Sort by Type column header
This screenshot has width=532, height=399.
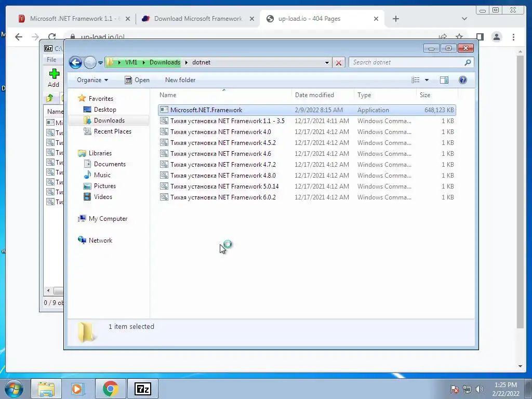[385, 95]
